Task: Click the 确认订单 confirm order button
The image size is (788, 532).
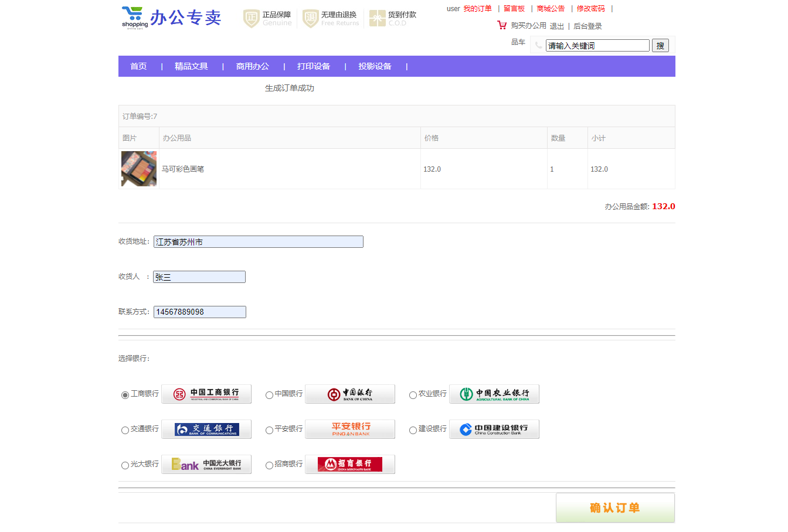Action: (x=615, y=507)
